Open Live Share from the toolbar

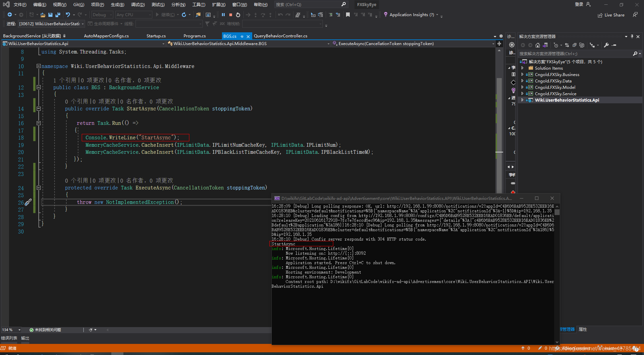611,15
